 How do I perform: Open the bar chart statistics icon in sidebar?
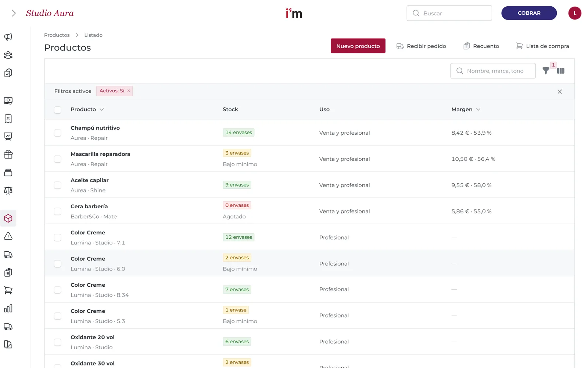click(x=8, y=308)
